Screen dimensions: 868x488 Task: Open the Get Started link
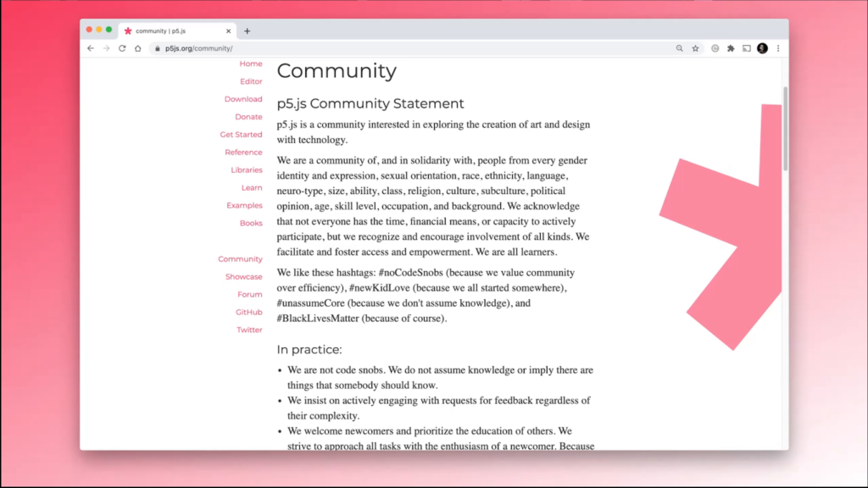point(241,135)
